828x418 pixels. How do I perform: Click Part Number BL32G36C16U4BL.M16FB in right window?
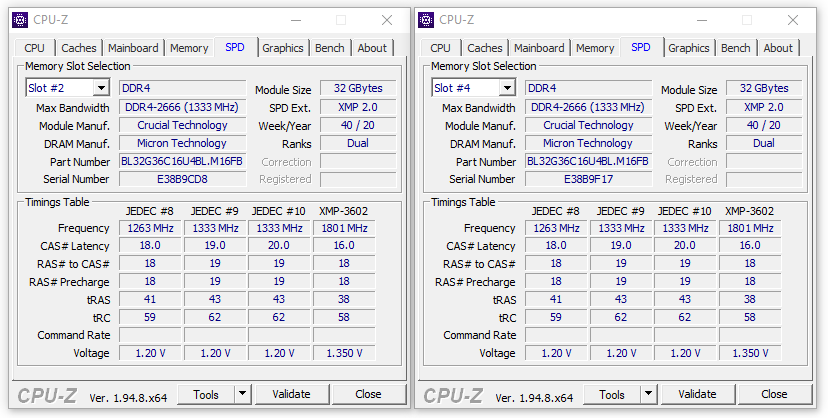pyautogui.click(x=589, y=162)
